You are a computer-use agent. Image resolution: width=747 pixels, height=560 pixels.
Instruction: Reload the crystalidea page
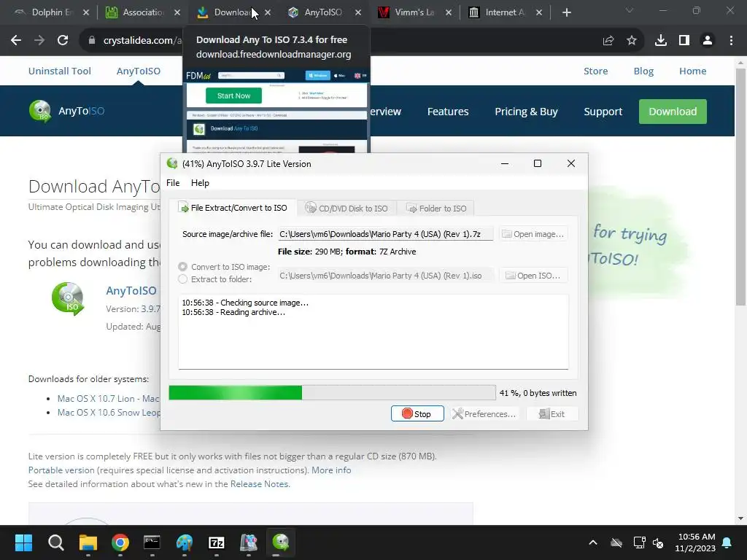[x=63, y=41]
